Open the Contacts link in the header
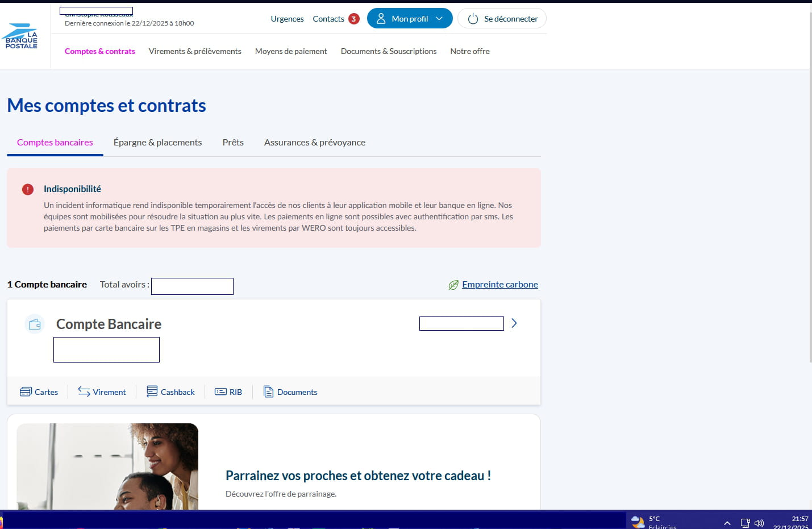The width and height of the screenshot is (812, 529). (328, 19)
